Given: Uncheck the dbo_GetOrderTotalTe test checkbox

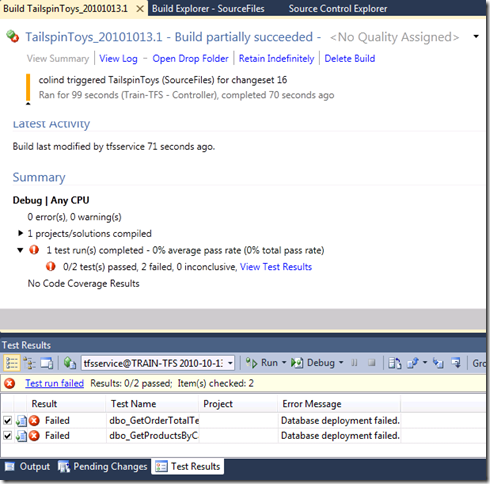Looking at the screenshot, I should point(7,421).
